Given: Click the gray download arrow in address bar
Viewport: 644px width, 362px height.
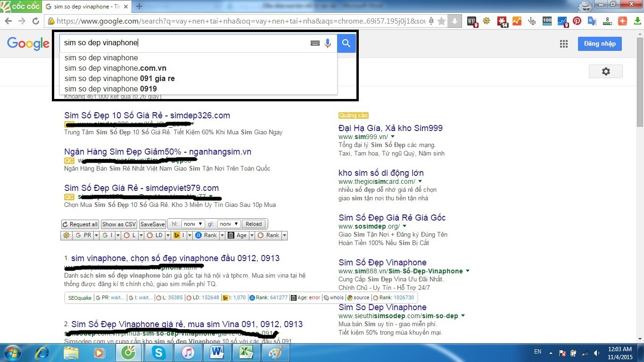Looking at the screenshot, I should coord(454,21).
